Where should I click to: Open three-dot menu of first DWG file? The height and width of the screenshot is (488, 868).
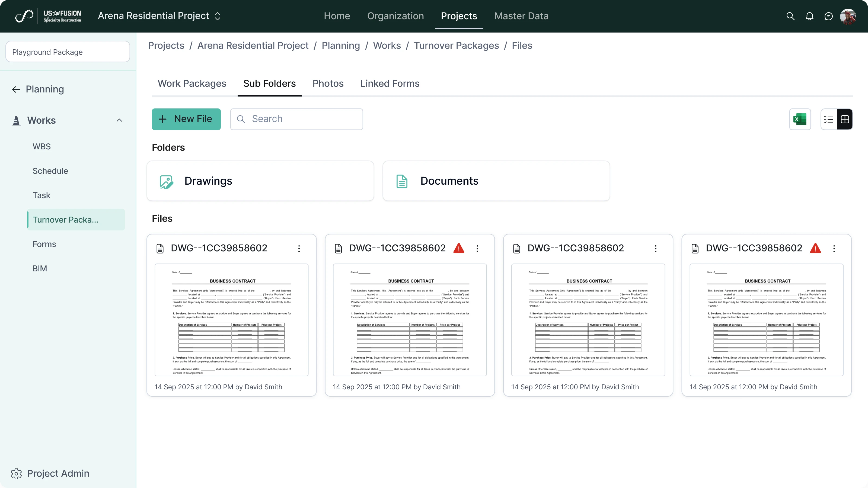pos(299,249)
